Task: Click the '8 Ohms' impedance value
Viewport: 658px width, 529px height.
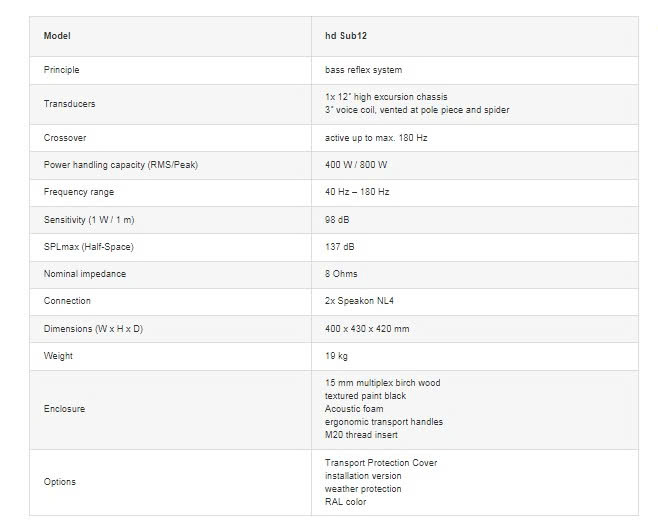Action: pos(341,273)
